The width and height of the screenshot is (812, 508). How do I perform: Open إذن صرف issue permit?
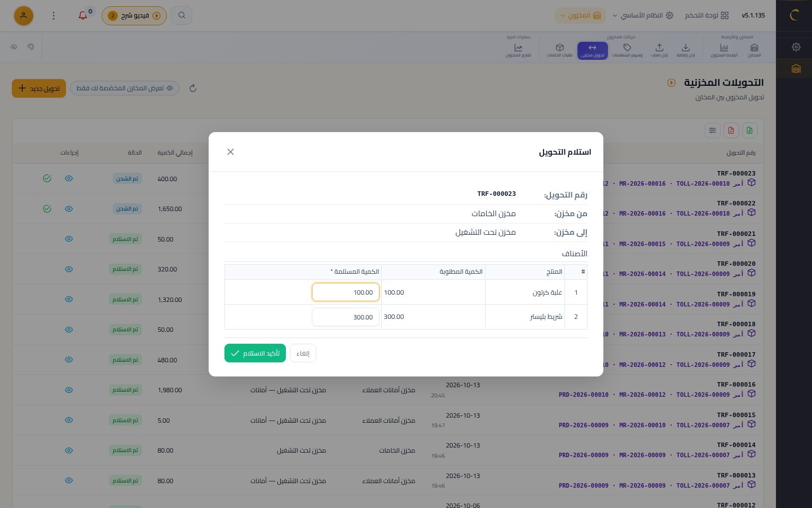click(x=659, y=50)
